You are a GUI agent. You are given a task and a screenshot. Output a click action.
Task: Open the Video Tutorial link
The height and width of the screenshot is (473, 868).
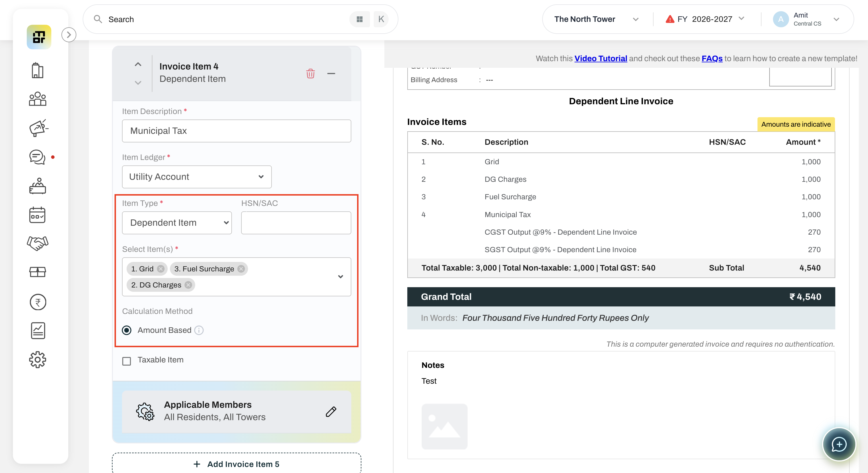coord(600,58)
